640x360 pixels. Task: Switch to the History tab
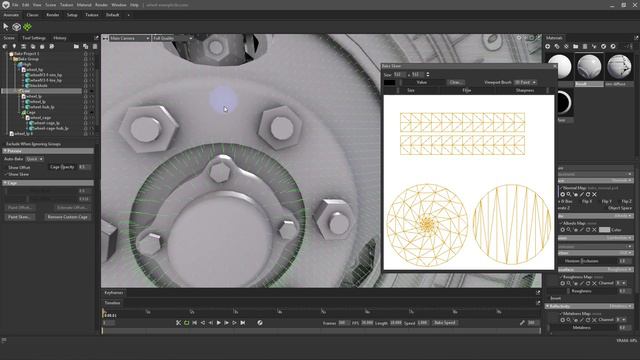pos(60,38)
